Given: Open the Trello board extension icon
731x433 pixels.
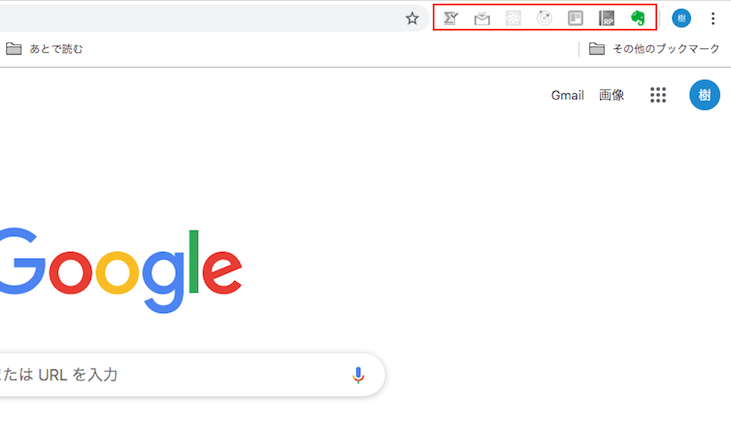Looking at the screenshot, I should coord(575,18).
